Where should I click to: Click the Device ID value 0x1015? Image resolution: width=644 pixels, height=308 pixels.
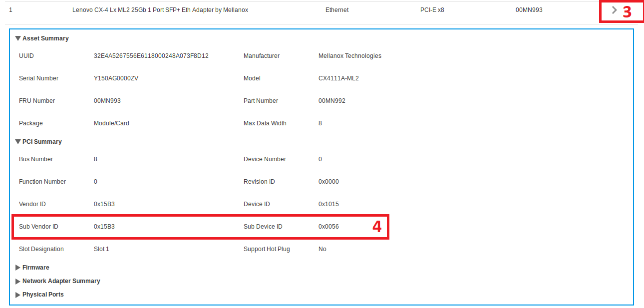pos(328,204)
